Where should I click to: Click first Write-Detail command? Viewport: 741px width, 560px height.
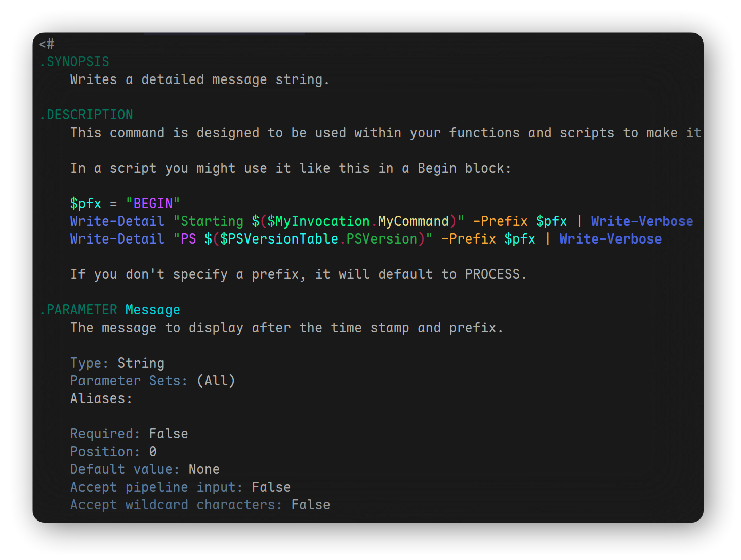click(x=117, y=221)
